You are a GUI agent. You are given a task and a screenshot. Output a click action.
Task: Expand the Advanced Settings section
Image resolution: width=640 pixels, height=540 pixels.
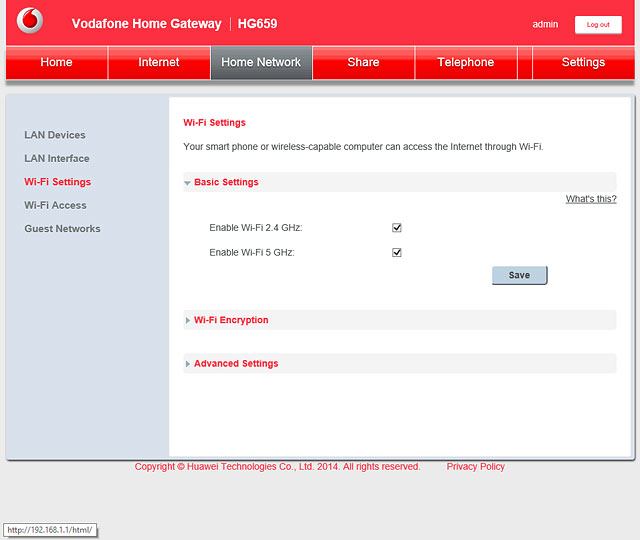[400, 364]
